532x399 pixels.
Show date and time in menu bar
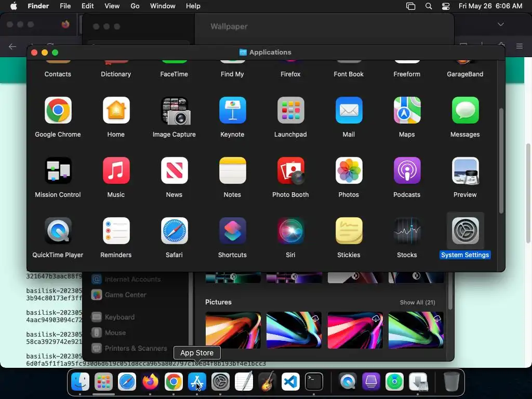coord(490,6)
